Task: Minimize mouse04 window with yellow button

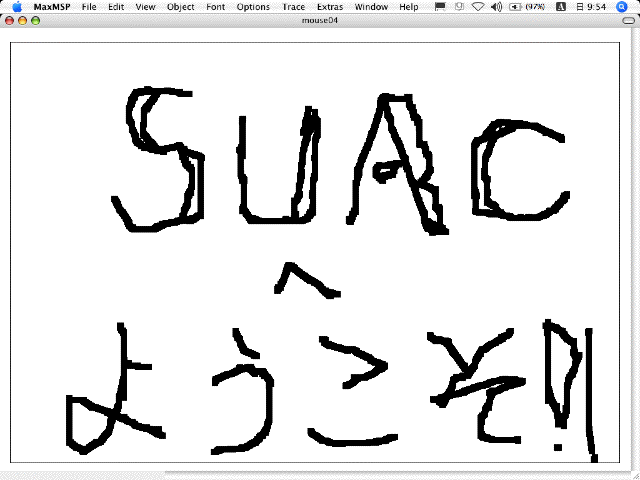Action: [x=22, y=21]
